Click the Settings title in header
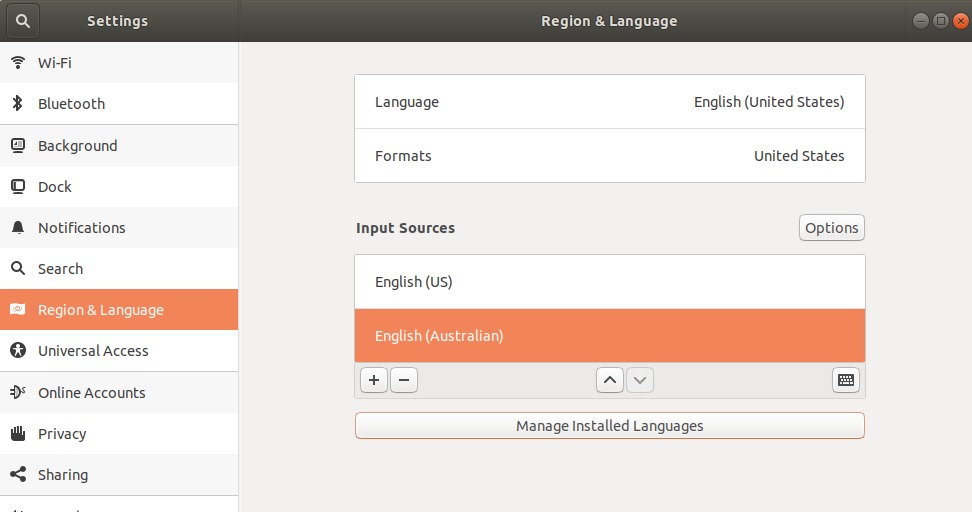The image size is (972, 512). pyautogui.click(x=118, y=21)
